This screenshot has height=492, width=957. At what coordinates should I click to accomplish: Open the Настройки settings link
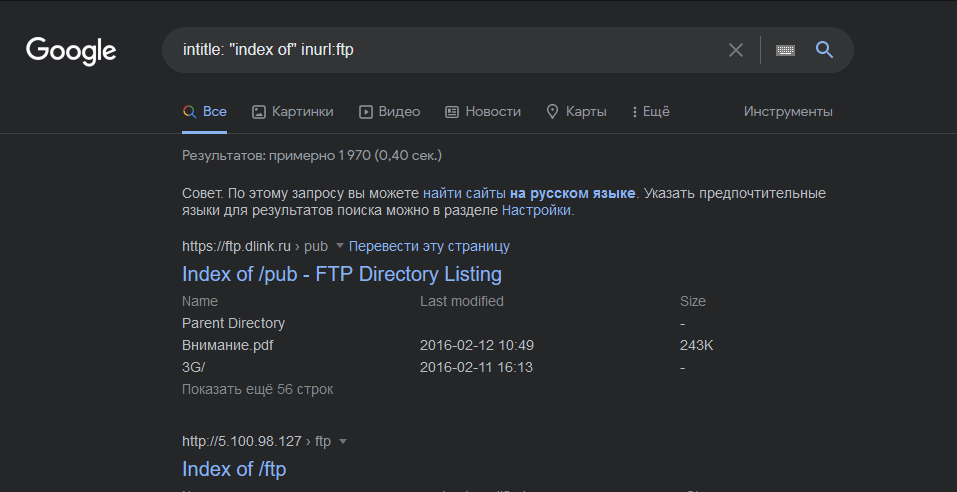click(x=536, y=211)
